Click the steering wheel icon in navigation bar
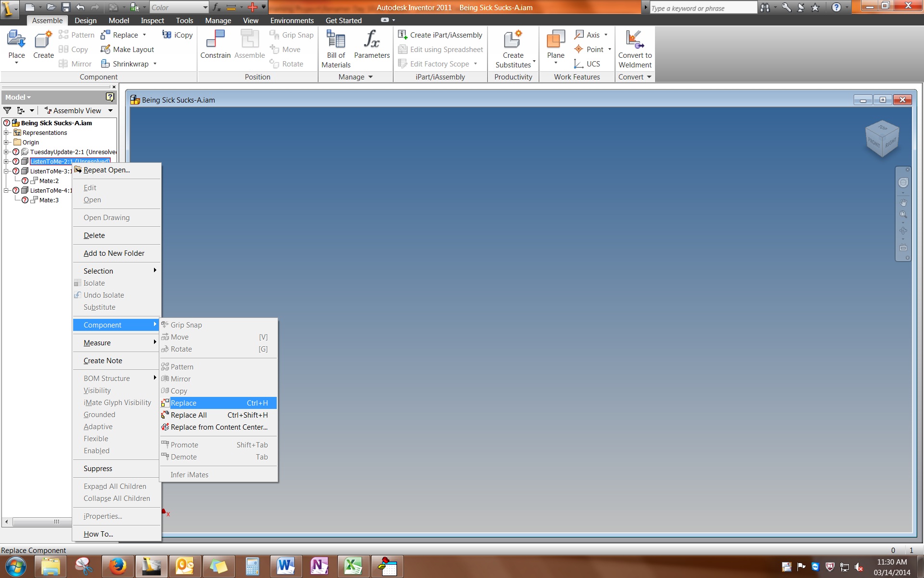The image size is (924, 578). pyautogui.click(x=903, y=182)
